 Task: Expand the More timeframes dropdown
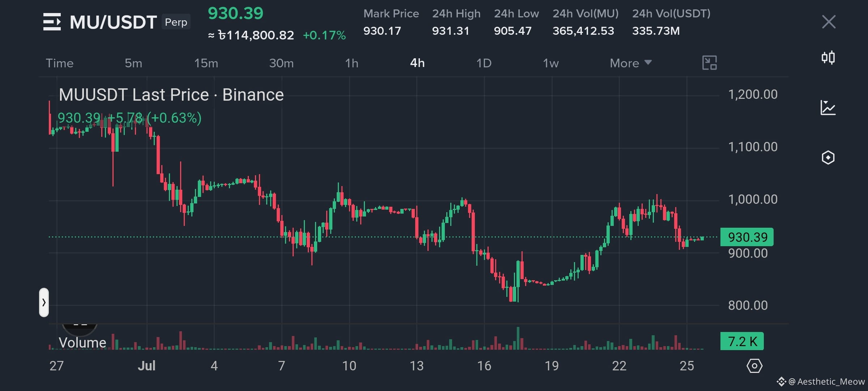(630, 63)
